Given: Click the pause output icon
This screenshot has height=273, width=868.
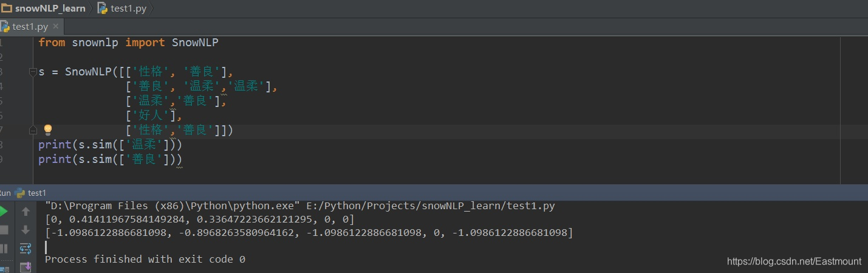Looking at the screenshot, I should (x=3, y=248).
